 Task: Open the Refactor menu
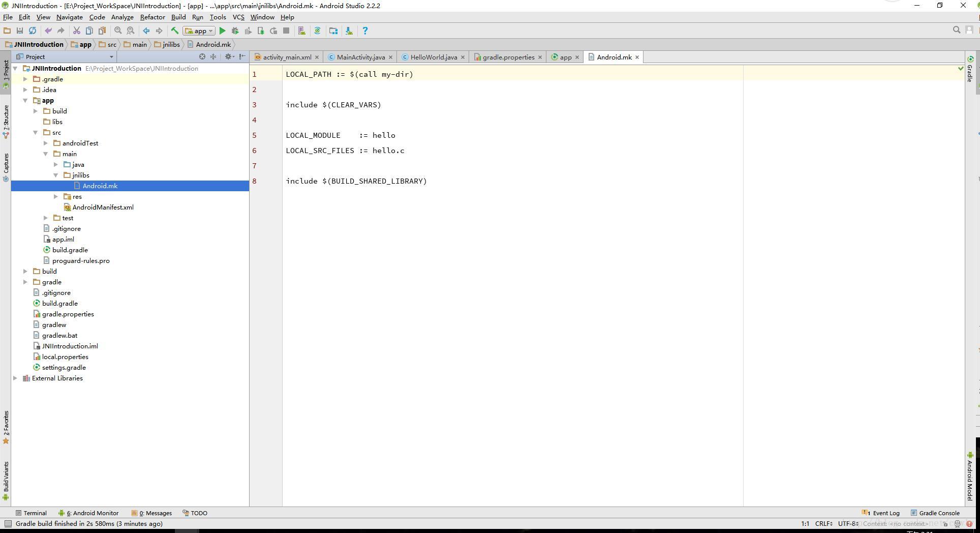pyautogui.click(x=152, y=17)
